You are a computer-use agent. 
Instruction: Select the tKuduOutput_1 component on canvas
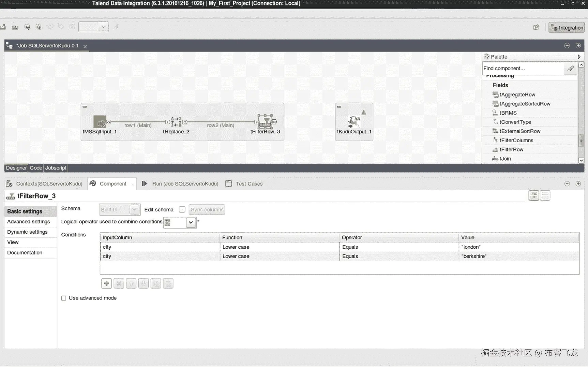click(x=354, y=122)
